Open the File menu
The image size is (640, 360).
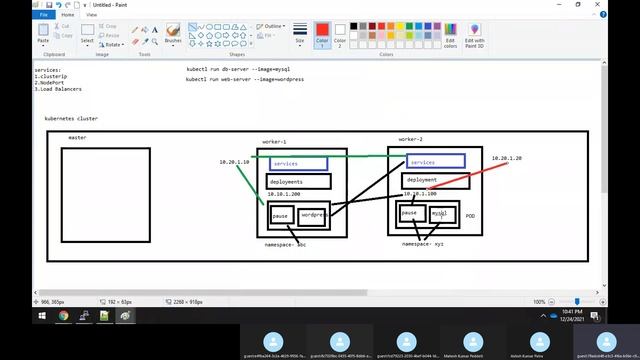[44, 15]
